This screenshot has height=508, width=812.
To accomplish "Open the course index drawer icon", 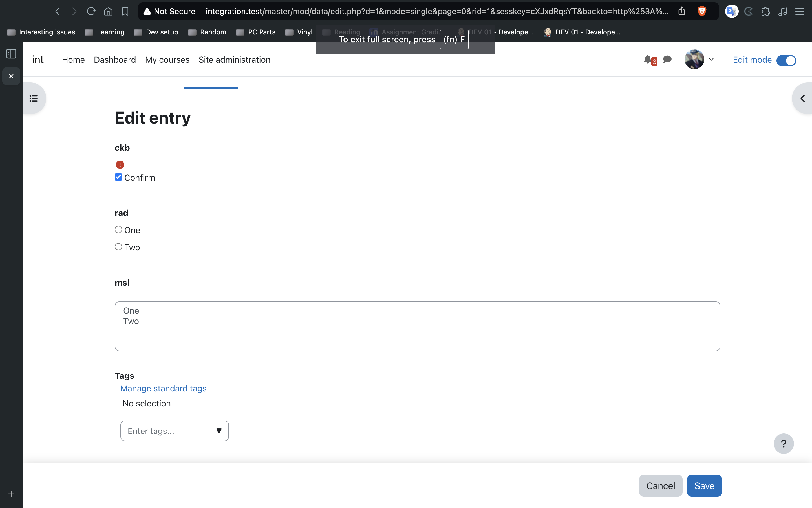I will click(34, 98).
